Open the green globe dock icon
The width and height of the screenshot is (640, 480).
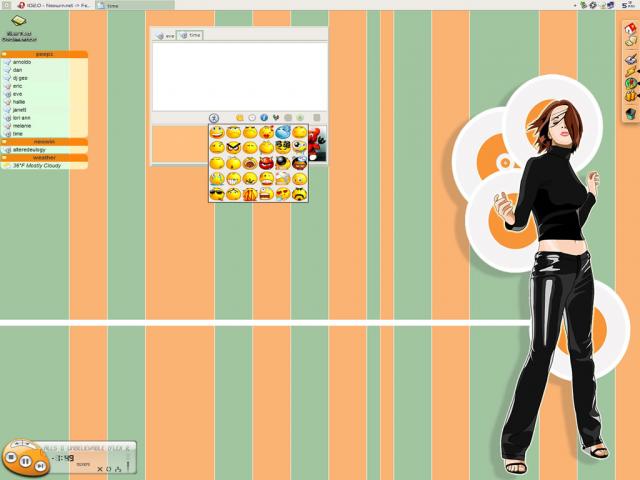point(631,84)
